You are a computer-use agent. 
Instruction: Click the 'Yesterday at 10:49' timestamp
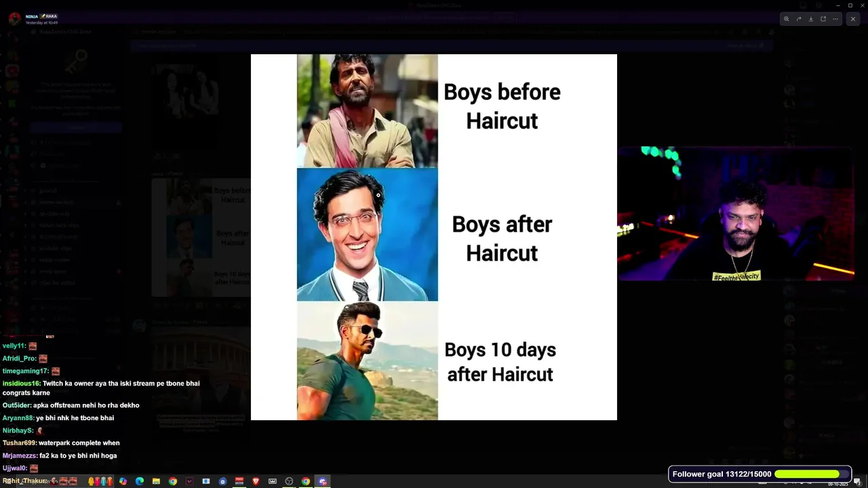pos(41,22)
